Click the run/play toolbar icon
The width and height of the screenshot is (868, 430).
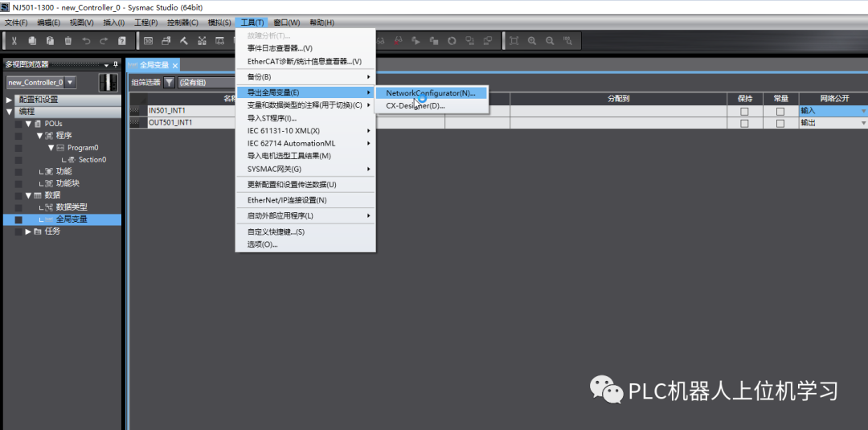416,40
